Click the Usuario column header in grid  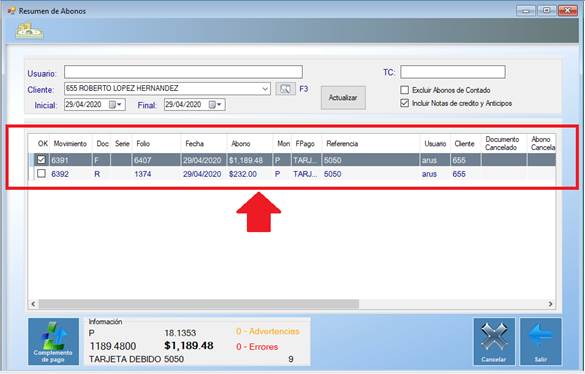click(x=435, y=144)
